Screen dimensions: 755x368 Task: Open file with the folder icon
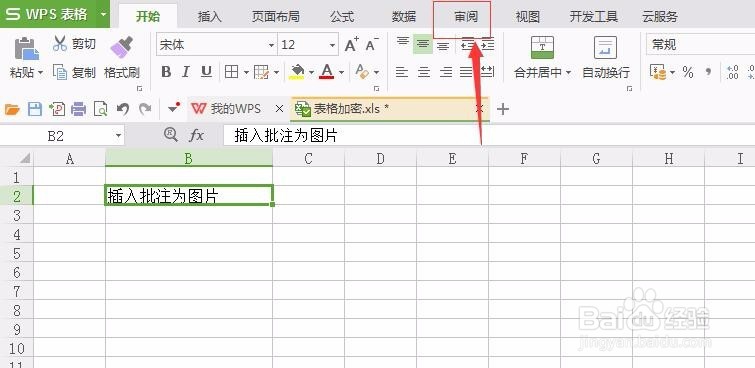pos(12,109)
